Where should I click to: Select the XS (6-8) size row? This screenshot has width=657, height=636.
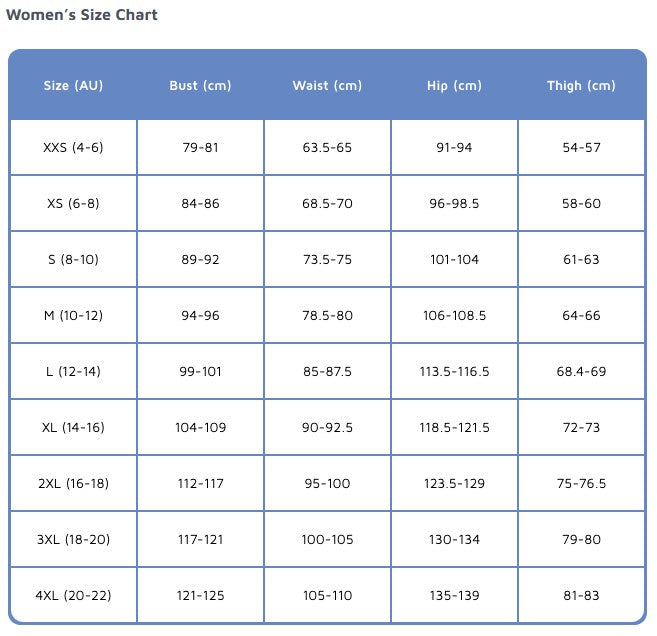point(73,204)
